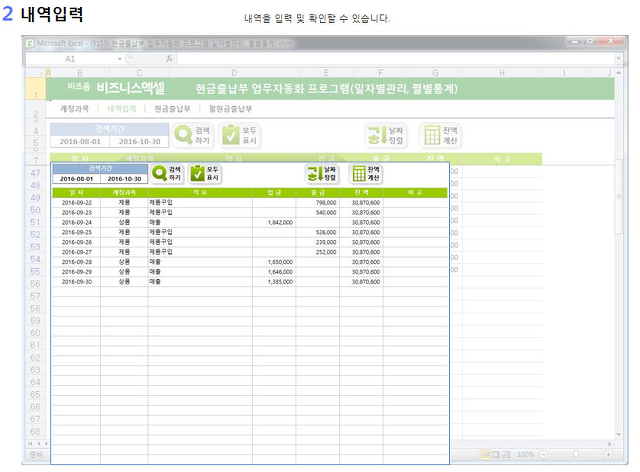Select row header 47
The image size is (640, 472).
click(x=36, y=173)
